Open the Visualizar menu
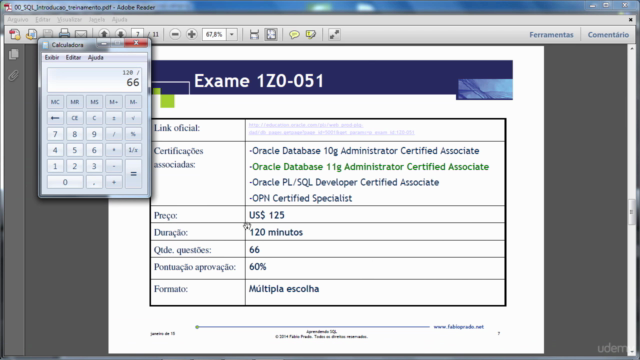Viewport: 640px width, 360px height. [69, 19]
